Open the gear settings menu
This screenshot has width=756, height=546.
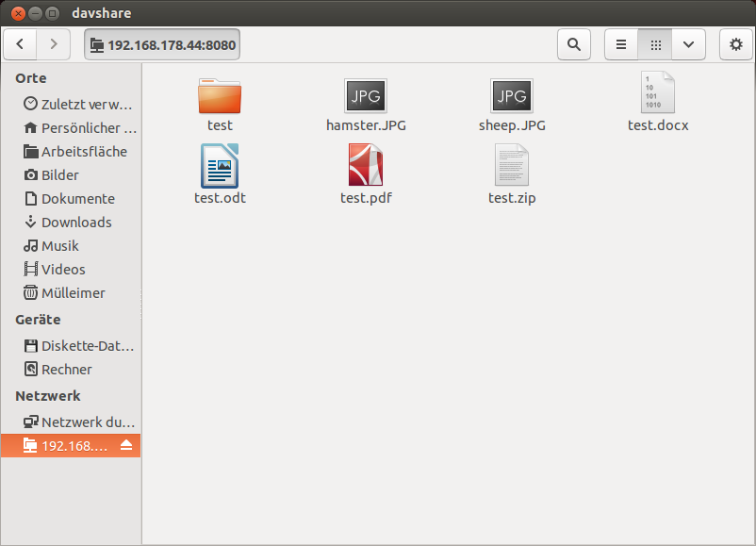click(x=735, y=44)
